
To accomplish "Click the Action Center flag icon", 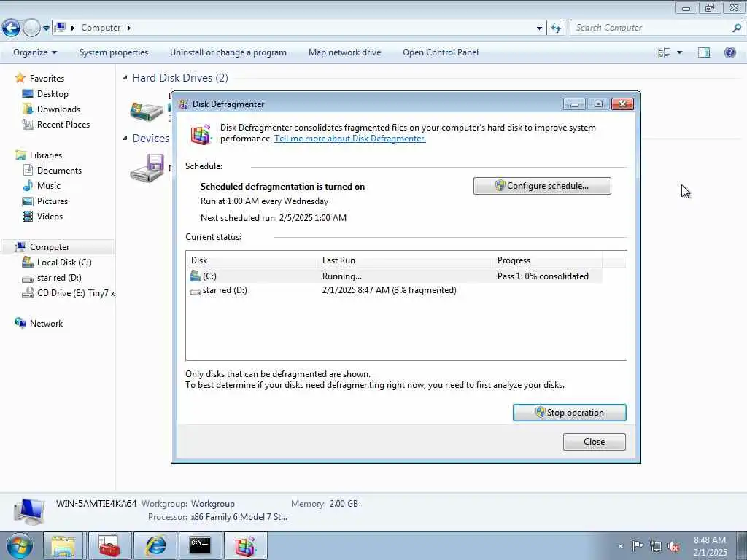I will [x=637, y=546].
